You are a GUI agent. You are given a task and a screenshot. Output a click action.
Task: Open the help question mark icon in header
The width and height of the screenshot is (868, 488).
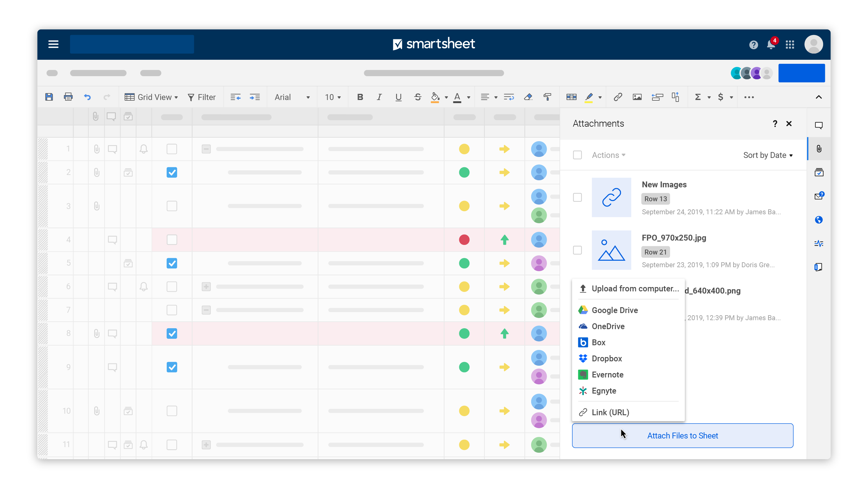tap(753, 45)
